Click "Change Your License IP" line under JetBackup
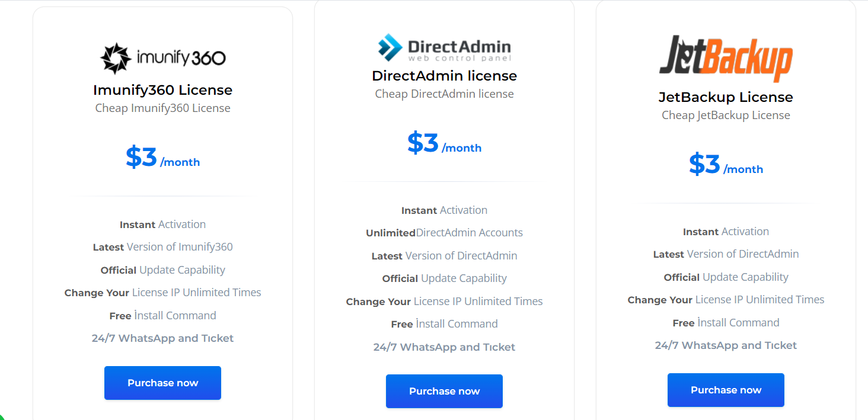Image resolution: width=868 pixels, height=420 pixels. pyautogui.click(x=726, y=300)
